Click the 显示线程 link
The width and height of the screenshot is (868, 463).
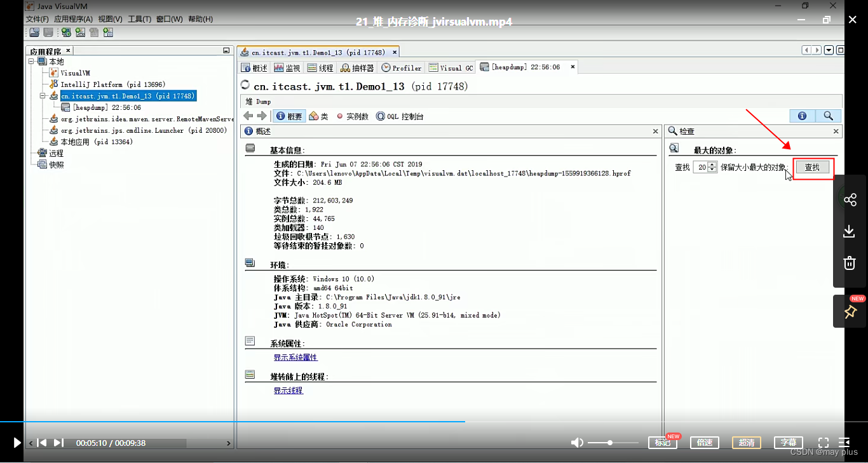288,391
